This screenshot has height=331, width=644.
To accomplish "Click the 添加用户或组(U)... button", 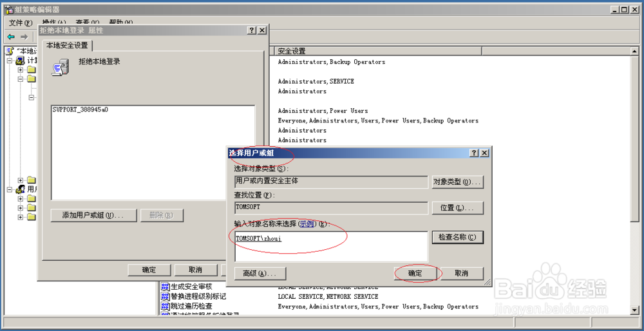I will pos(93,215).
